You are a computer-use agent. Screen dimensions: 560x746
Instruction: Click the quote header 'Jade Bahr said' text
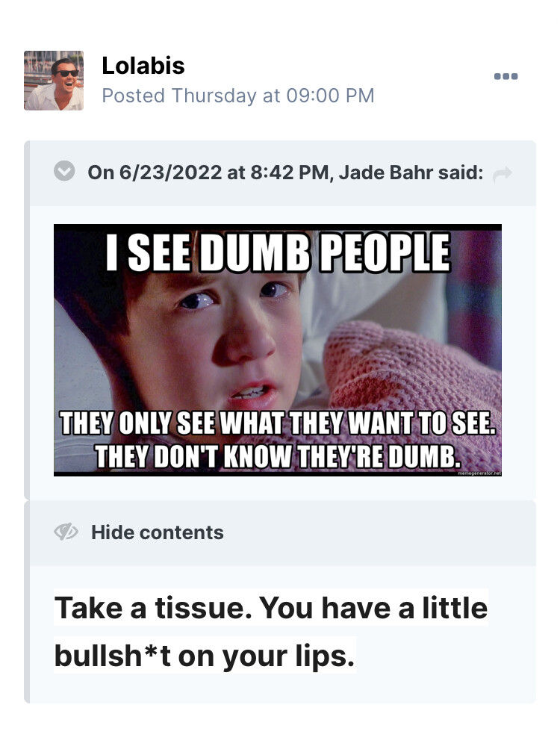[x=411, y=172]
